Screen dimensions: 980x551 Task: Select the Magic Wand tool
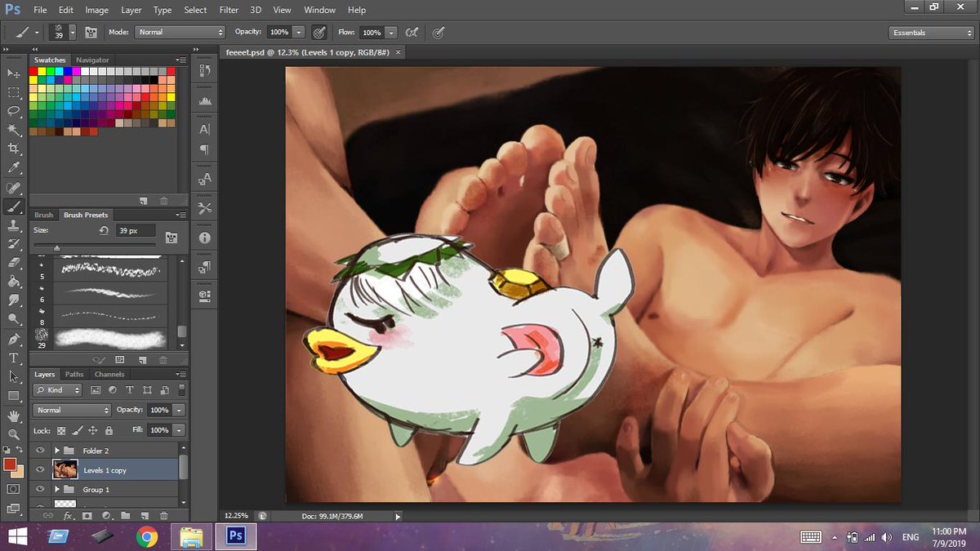(x=13, y=130)
